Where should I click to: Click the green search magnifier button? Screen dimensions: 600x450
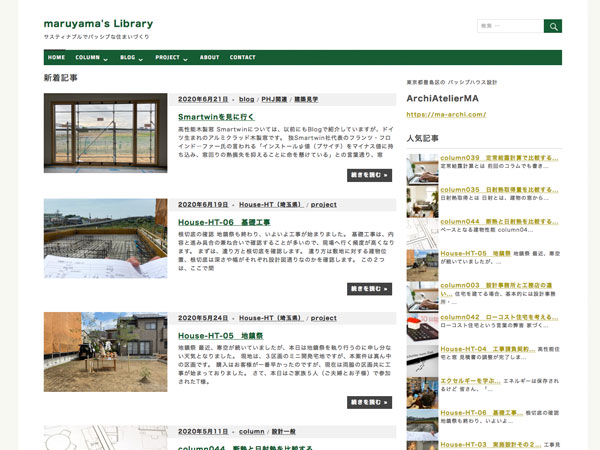coord(552,26)
